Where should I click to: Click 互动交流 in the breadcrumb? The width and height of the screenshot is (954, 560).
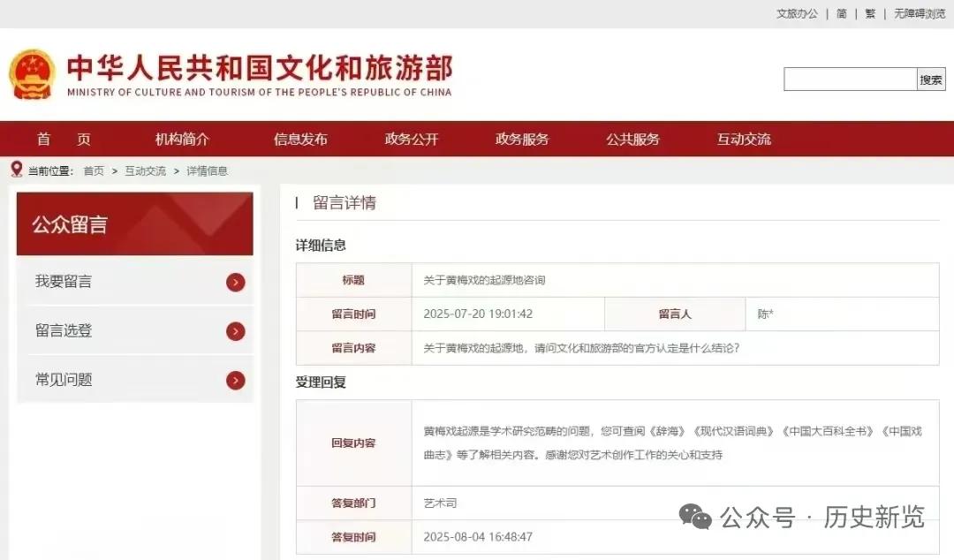point(146,171)
